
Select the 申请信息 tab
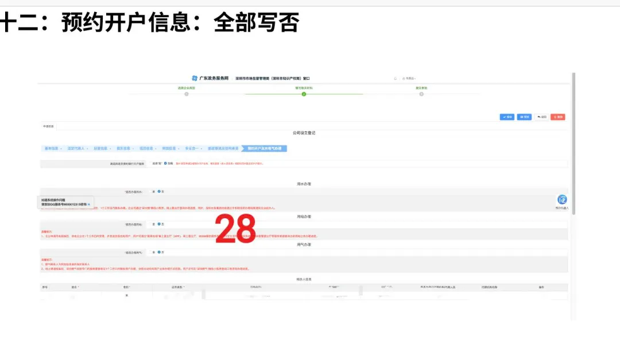point(48,126)
